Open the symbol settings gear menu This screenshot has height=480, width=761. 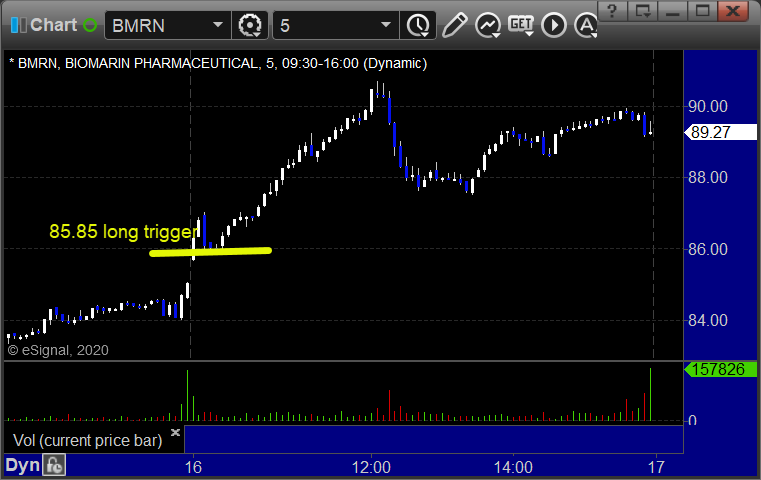click(250, 25)
